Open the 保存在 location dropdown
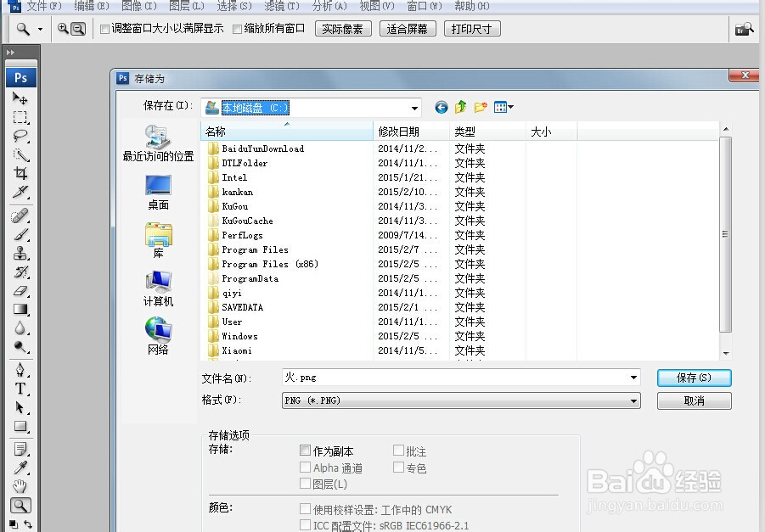 (415, 107)
